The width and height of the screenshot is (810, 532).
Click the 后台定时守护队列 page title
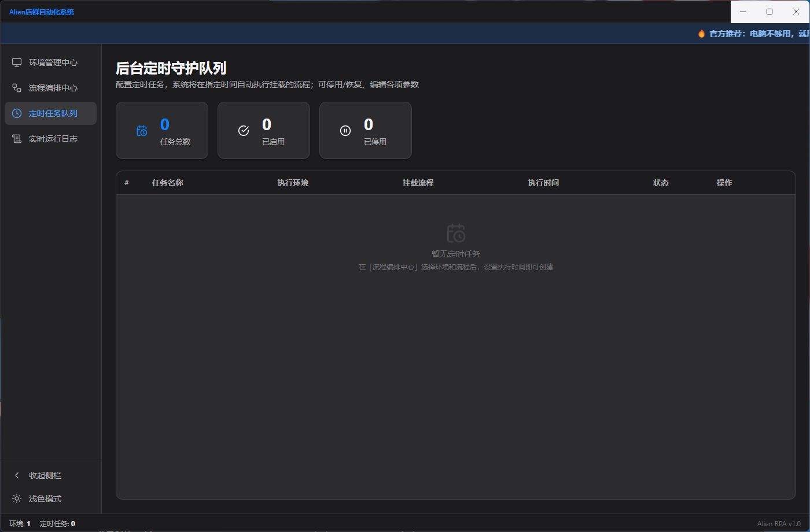[171, 68]
